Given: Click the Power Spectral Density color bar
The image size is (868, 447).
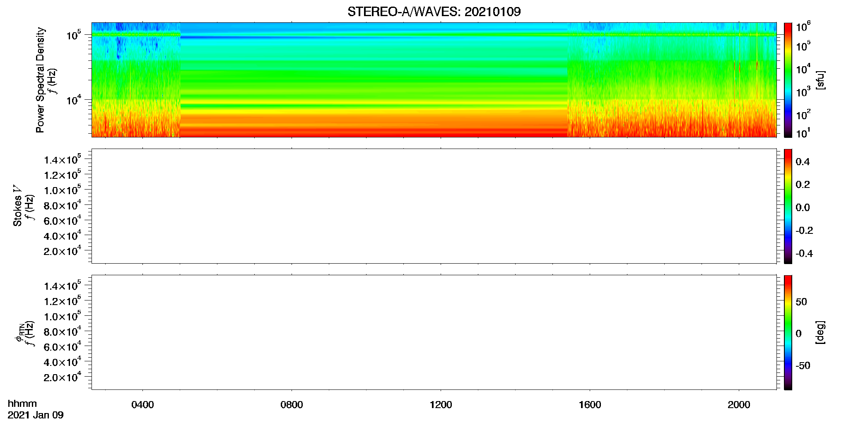Looking at the screenshot, I should [788, 80].
